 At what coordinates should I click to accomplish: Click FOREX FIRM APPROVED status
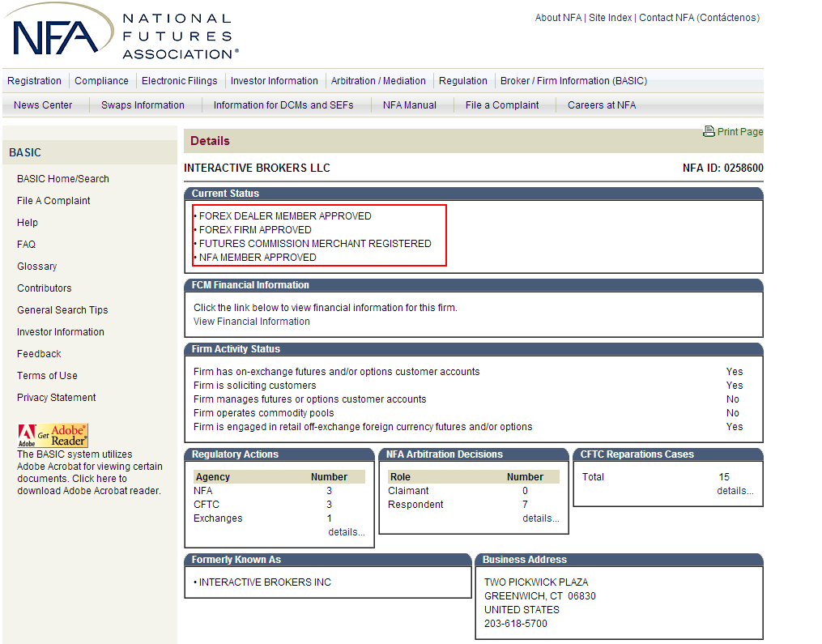pyautogui.click(x=255, y=230)
